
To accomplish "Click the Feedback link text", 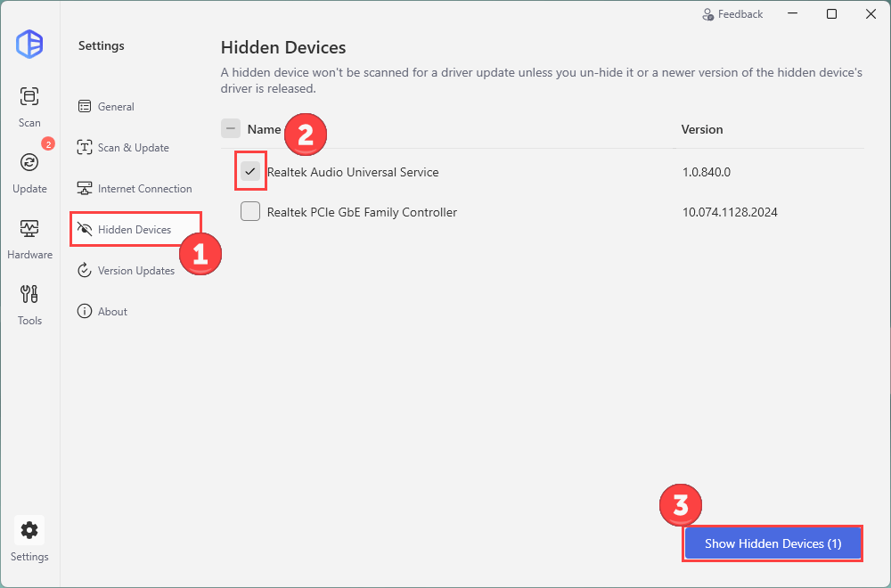I will [740, 14].
